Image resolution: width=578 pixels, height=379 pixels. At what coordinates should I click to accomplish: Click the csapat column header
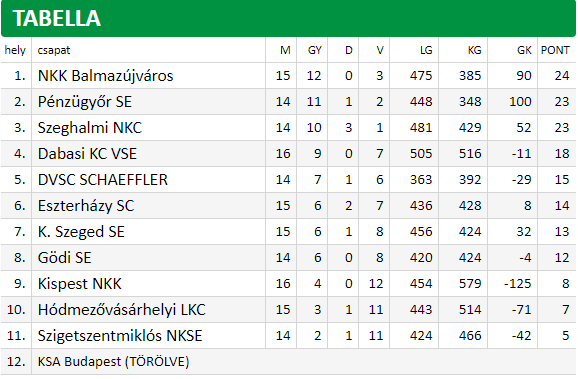tap(54, 51)
